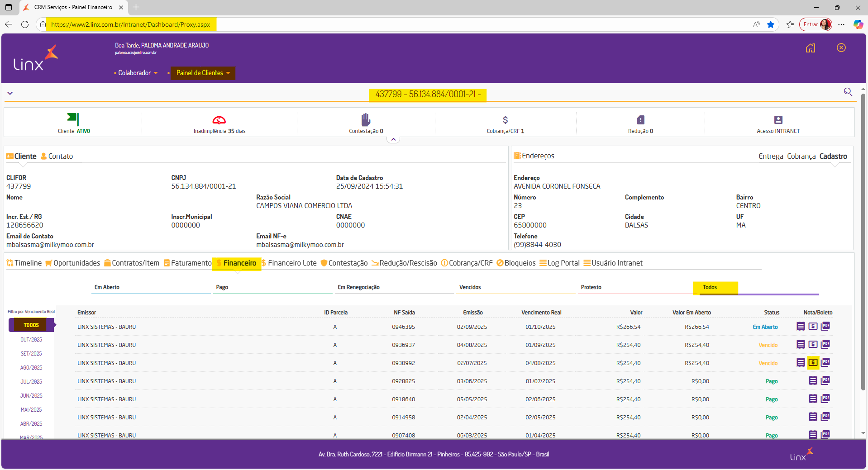Open nota fiscal icon for NF 0914958
The height and width of the screenshot is (470, 868).
click(813, 417)
